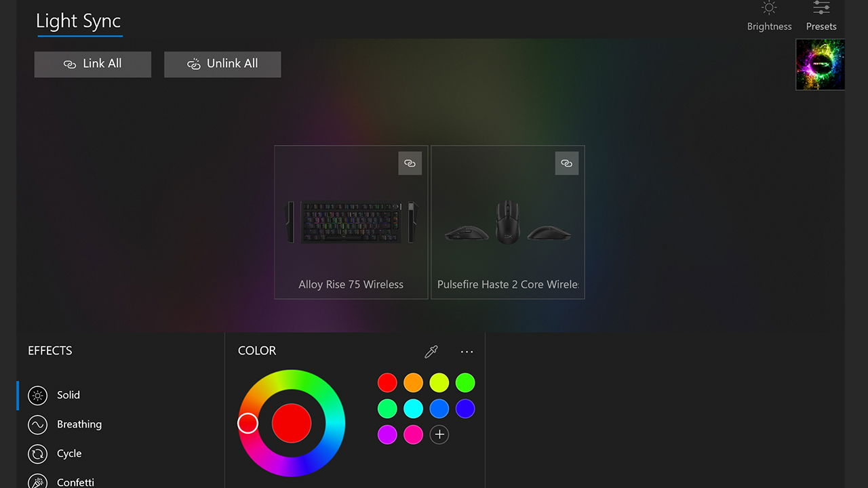Pick the mint green color swatch
This screenshot has width=868, height=488.
pos(387,409)
